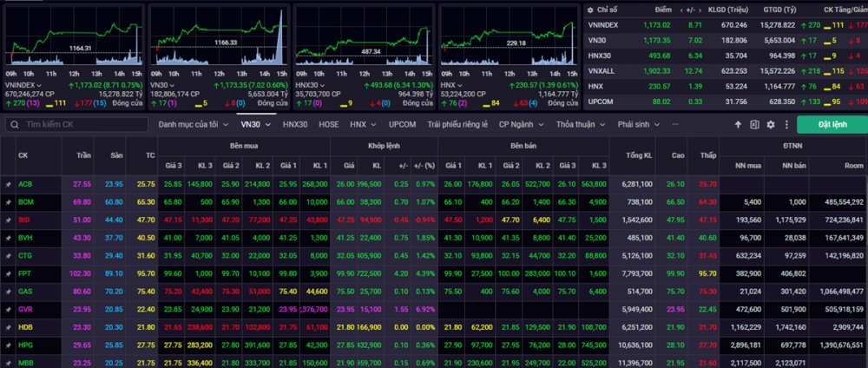868x368 pixels.
Task: Pin the BVH stock row
Action: tap(8, 238)
